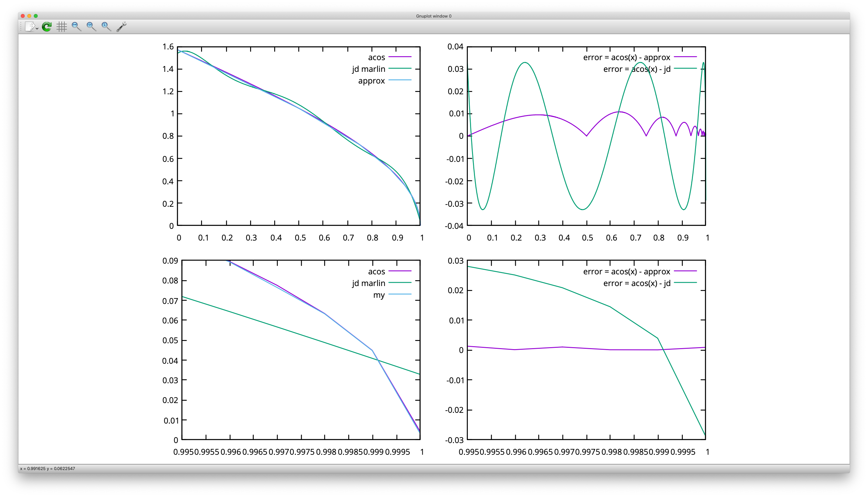Viewport: 868px width, 497px height.
Task: Click the green replot refresh icon
Action: tap(47, 26)
